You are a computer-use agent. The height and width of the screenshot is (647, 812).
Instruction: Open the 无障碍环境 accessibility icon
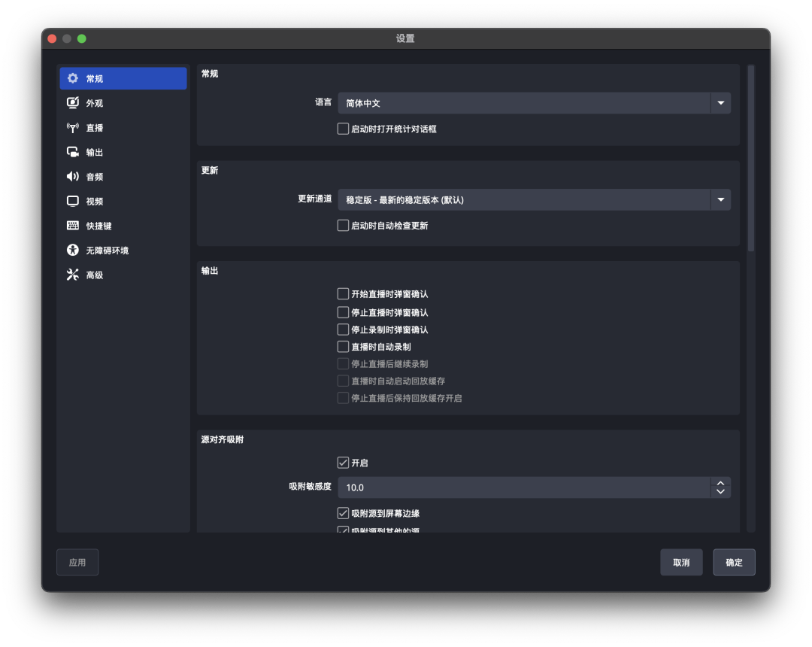click(x=72, y=250)
